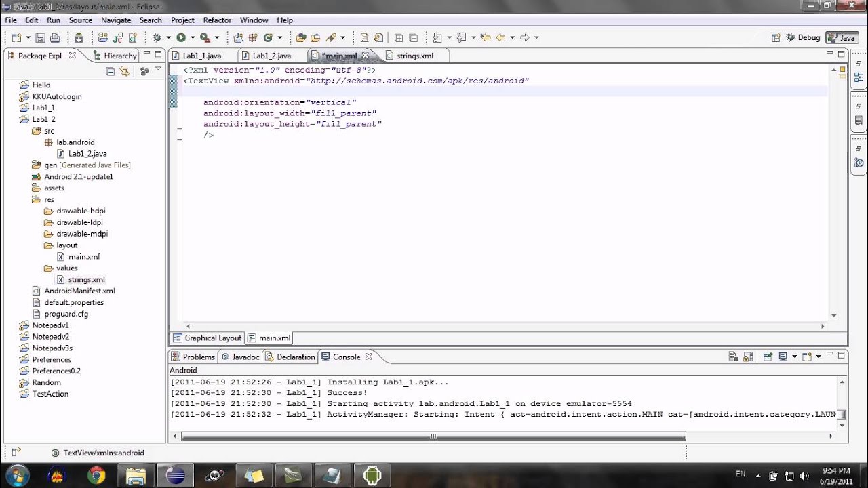Click the Back navigation arrow
Image resolution: width=868 pixels, height=488 pixels.
point(501,38)
